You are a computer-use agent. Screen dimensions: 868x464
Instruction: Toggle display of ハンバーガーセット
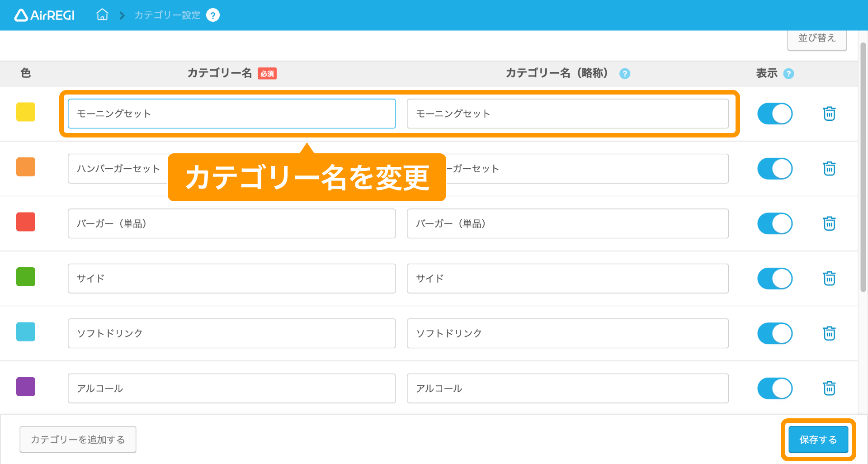click(x=775, y=169)
